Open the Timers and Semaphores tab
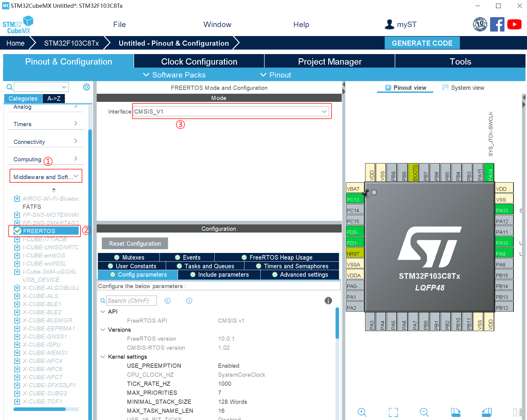The width and height of the screenshot is (527, 420). click(x=292, y=266)
